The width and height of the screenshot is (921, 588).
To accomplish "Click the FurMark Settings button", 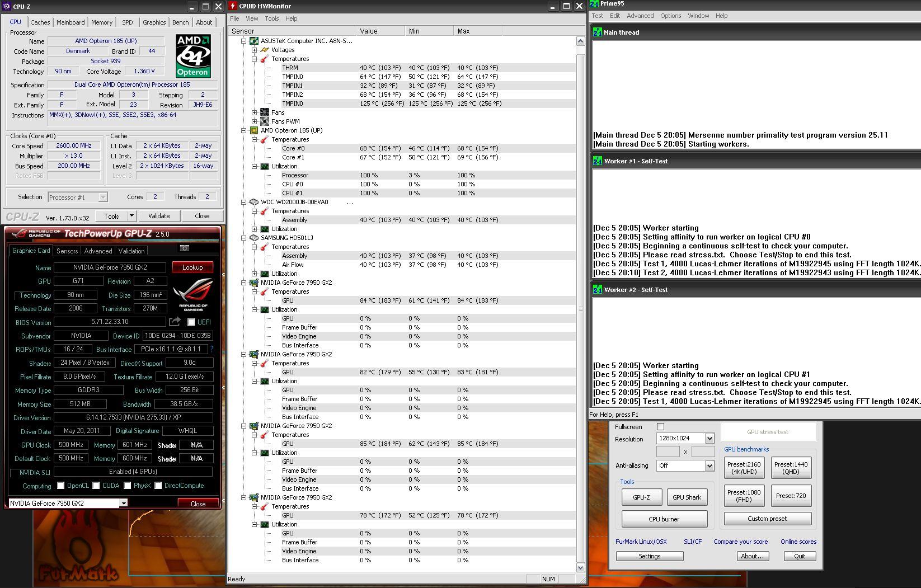I will pyautogui.click(x=650, y=556).
